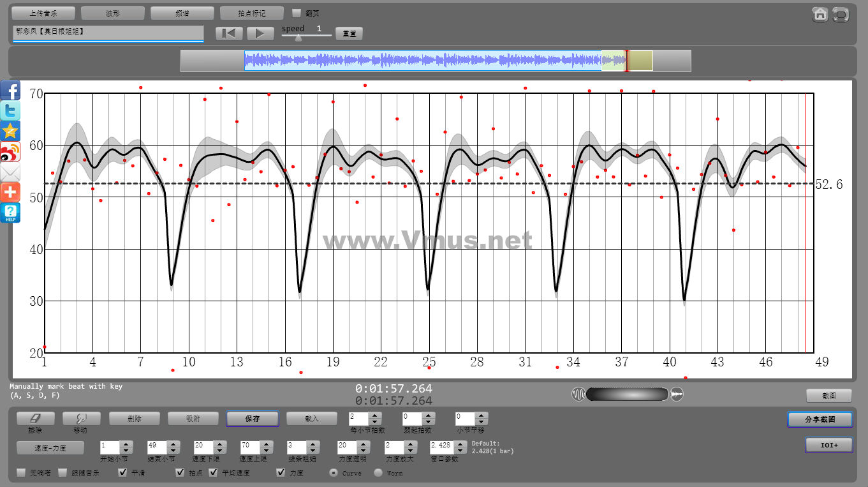The image size is (868, 487).
Task: Click the email envelope share icon
Action: [10, 172]
